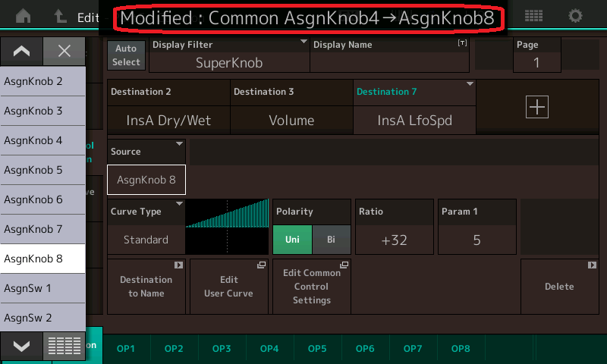Close the source list with X icon
The height and width of the screenshot is (364, 607).
tap(64, 52)
